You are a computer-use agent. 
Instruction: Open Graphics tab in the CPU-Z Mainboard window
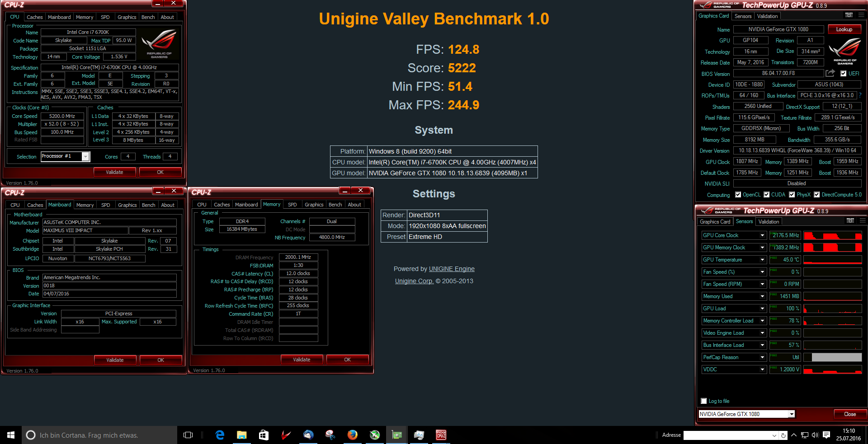coord(127,205)
